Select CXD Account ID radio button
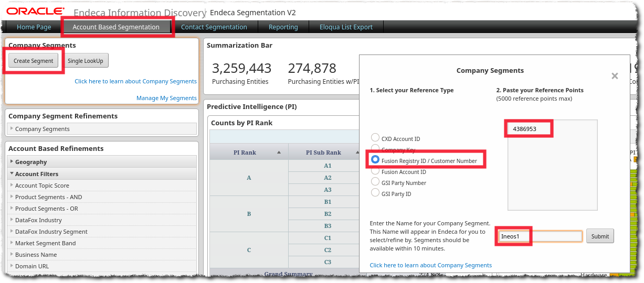 tap(375, 138)
